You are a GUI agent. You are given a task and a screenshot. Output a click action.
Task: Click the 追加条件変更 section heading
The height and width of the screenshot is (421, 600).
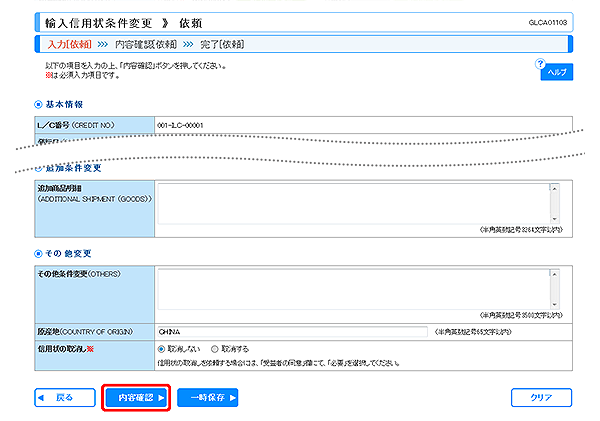pyautogui.click(x=73, y=168)
